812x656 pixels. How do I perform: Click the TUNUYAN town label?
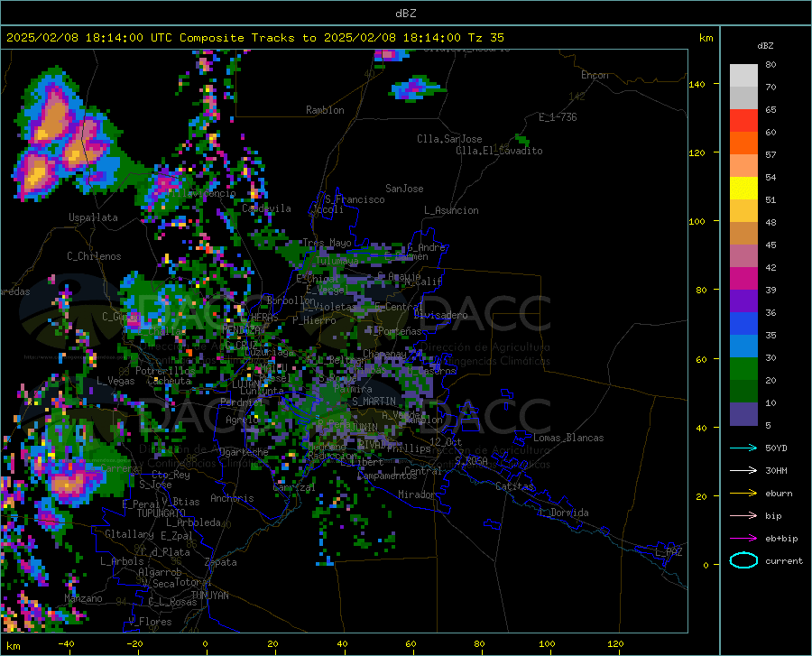(x=209, y=596)
